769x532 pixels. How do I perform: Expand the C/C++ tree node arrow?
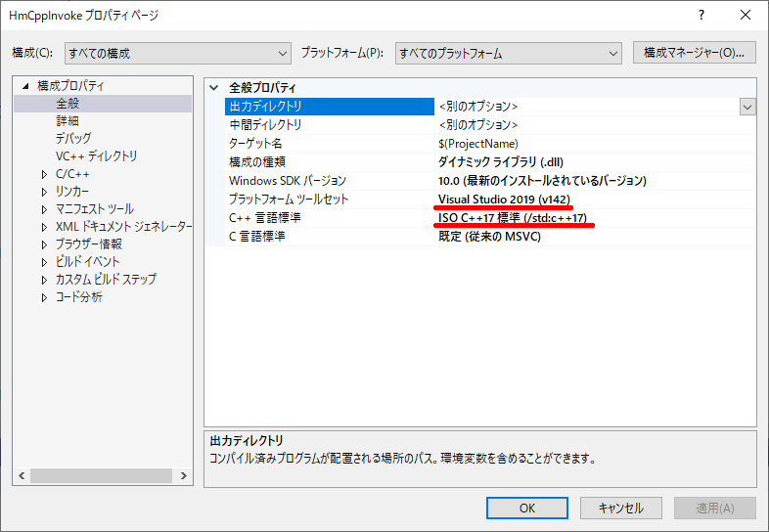pos(44,174)
